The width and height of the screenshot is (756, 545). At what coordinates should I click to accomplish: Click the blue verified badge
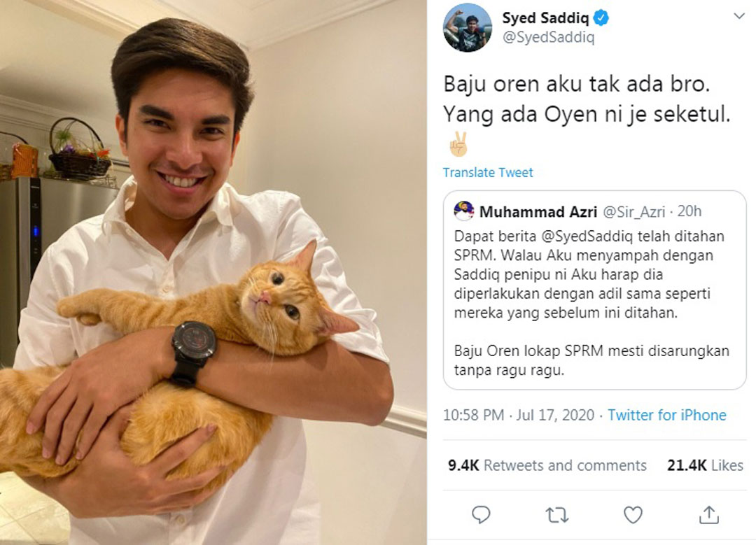[x=601, y=18]
